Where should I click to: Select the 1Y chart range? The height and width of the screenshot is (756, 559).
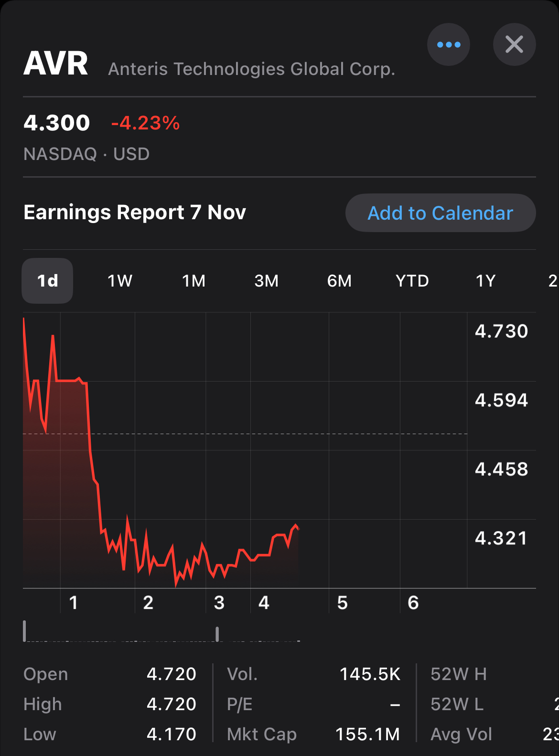[x=485, y=281]
